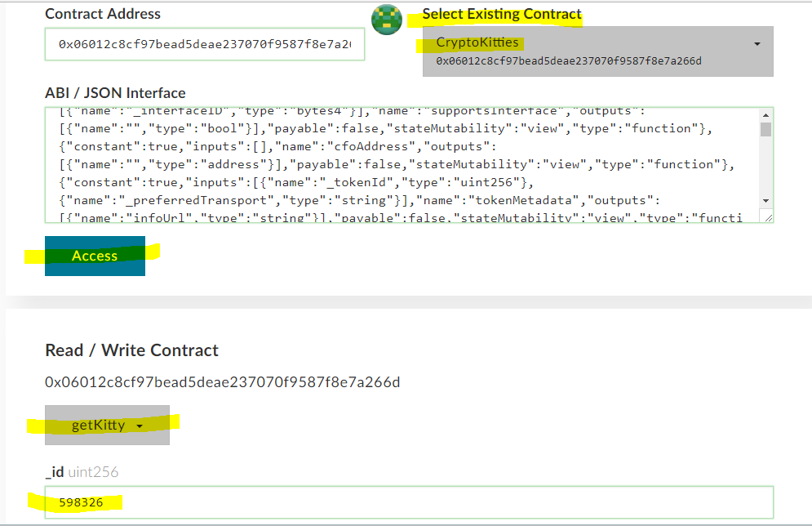Click the ABI / JSON Interface label
Image resolution: width=812 pixels, height=526 pixels.
point(115,93)
